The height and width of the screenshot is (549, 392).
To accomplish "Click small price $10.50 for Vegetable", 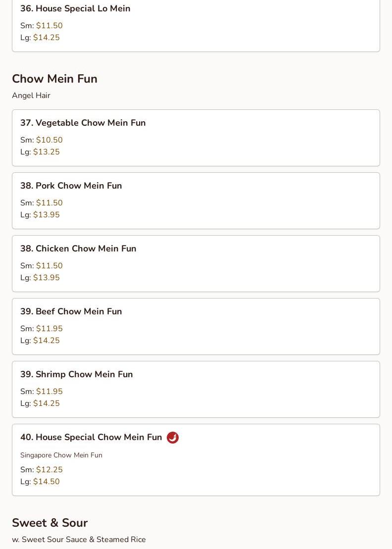I will coord(49,140).
